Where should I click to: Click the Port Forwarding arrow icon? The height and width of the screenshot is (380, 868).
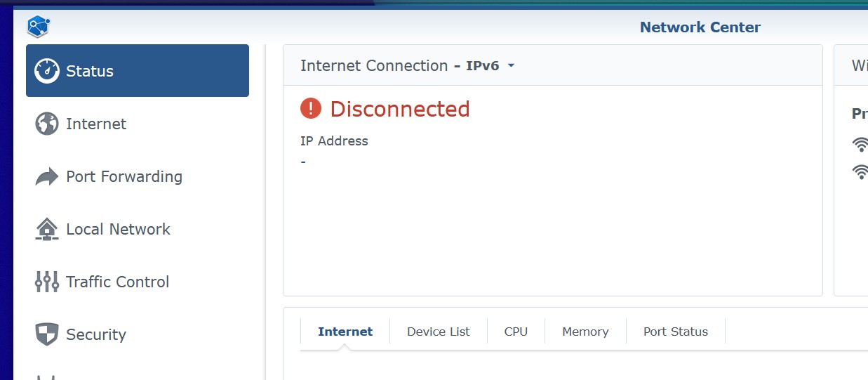pyautogui.click(x=47, y=176)
